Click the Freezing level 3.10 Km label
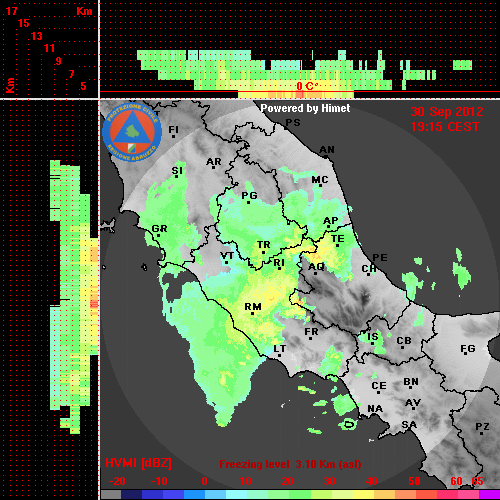Image resolution: width=500 pixels, height=500 pixels. pos(290,464)
